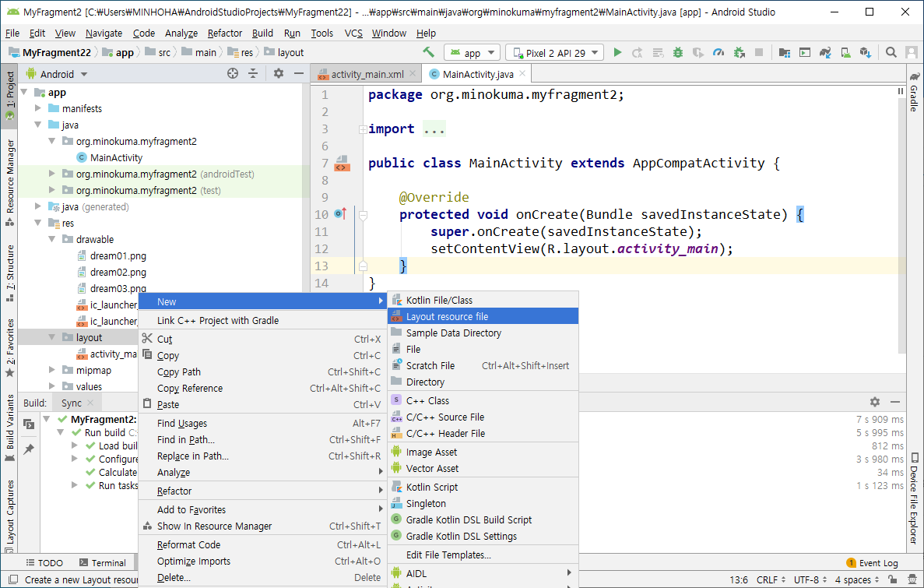Open the Layout Captures side tab
The height and width of the screenshot is (588, 924).
[x=9, y=516]
